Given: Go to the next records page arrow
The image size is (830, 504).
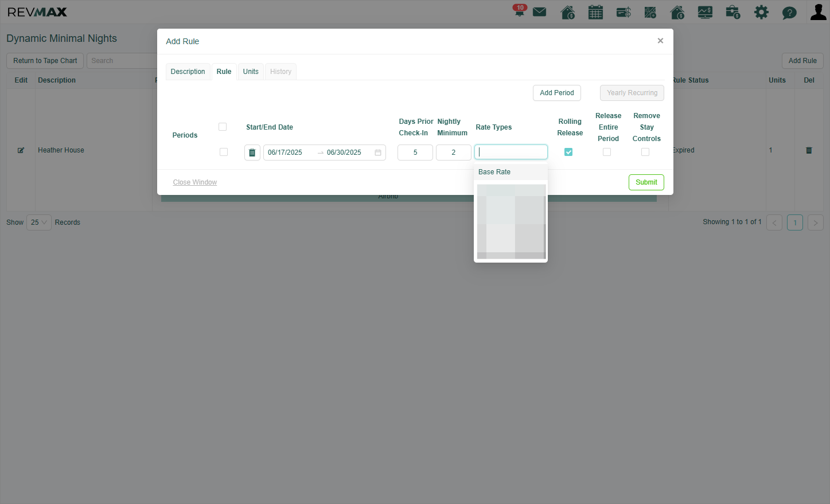Looking at the screenshot, I should (x=815, y=222).
